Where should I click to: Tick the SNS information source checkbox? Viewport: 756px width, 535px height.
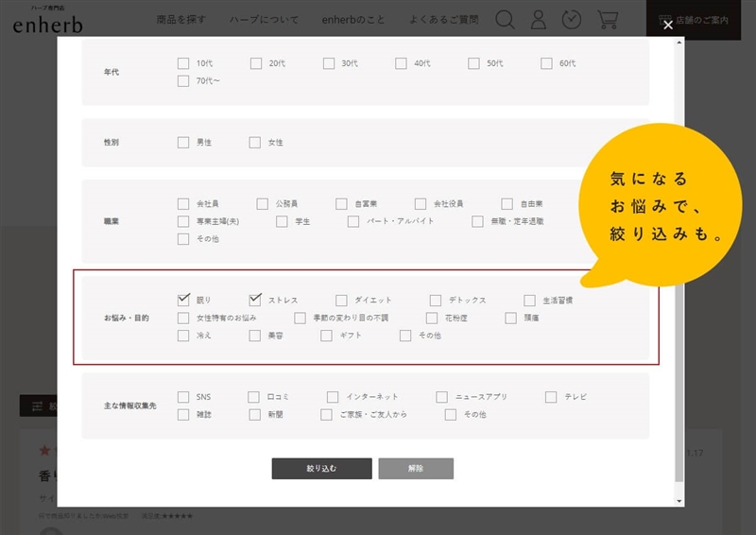click(183, 397)
